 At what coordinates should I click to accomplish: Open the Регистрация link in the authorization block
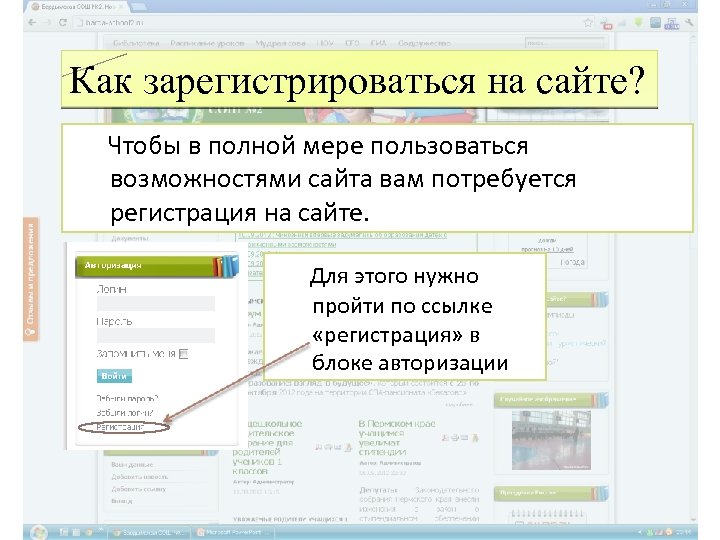120,427
